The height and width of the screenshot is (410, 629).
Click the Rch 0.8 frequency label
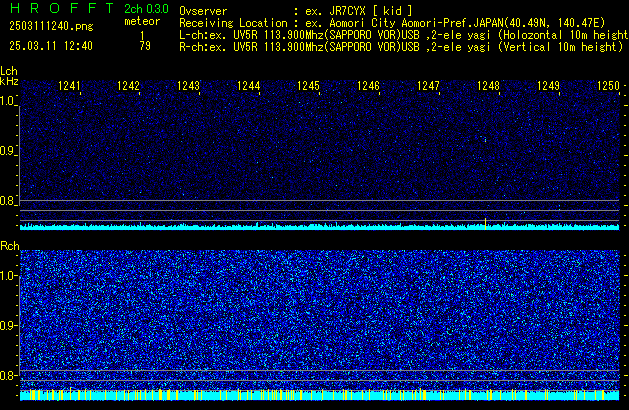click(x=7, y=375)
